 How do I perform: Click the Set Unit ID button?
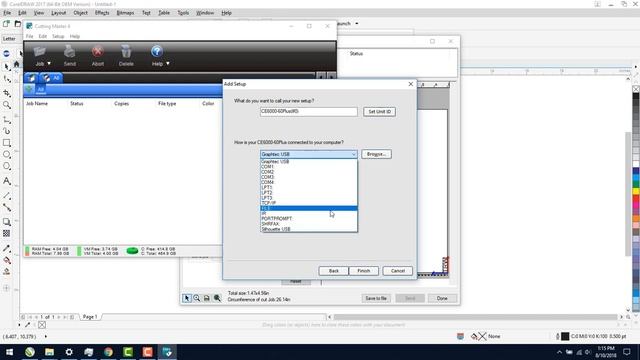click(379, 111)
